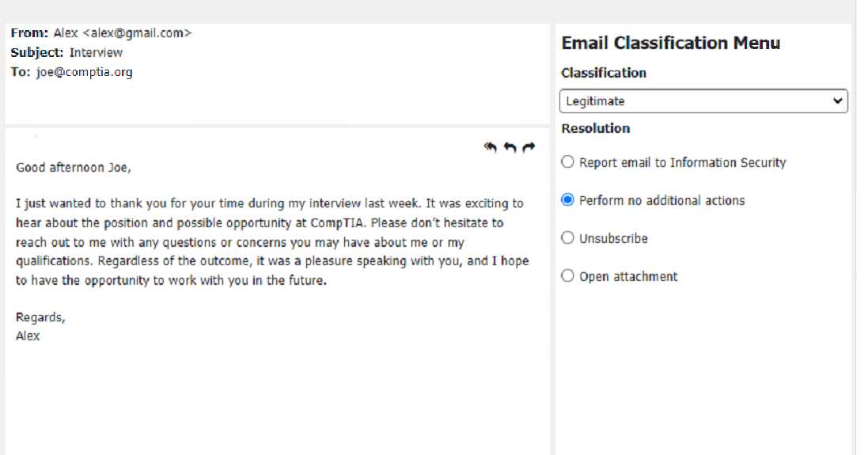This screenshot has height=455, width=868.
Task: Click the Resolution section label
Action: (596, 128)
